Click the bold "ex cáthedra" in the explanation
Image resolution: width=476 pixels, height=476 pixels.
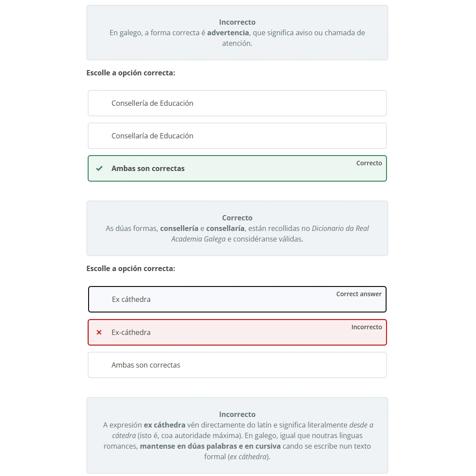[x=164, y=425]
